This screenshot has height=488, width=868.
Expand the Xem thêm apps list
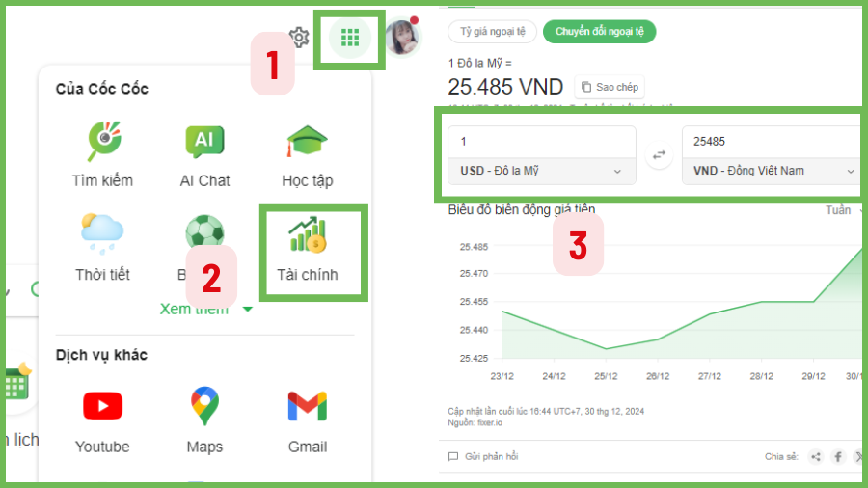tap(206, 309)
